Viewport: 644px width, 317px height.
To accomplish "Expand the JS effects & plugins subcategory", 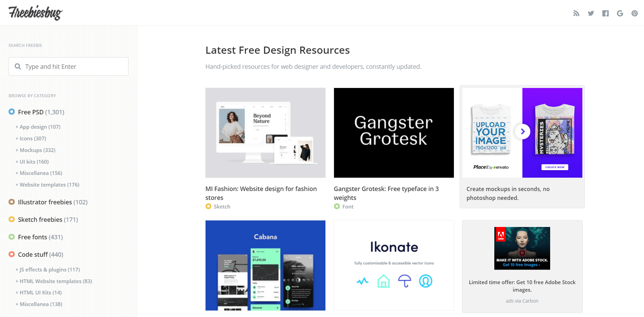I will pos(47,269).
